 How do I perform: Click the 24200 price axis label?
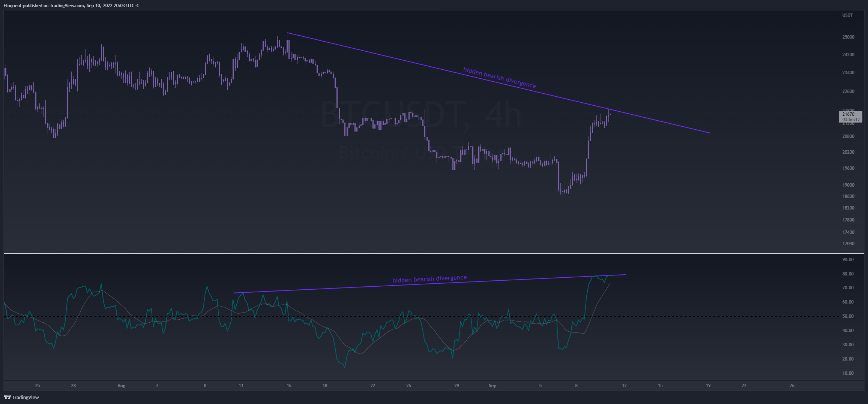[x=848, y=55]
